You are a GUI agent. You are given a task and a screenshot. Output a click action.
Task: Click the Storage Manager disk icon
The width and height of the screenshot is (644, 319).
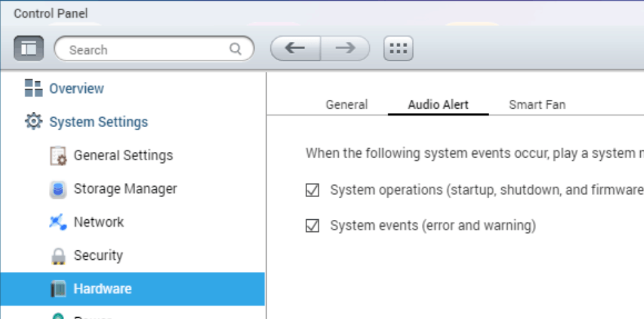point(58,189)
